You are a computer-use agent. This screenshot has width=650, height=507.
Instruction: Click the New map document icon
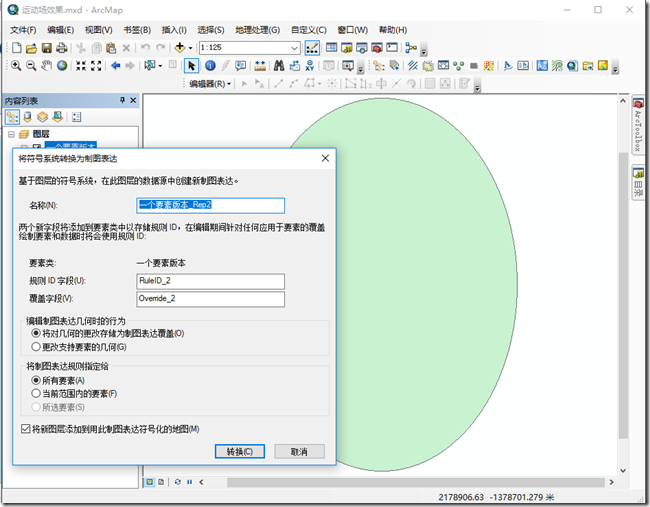pos(17,48)
